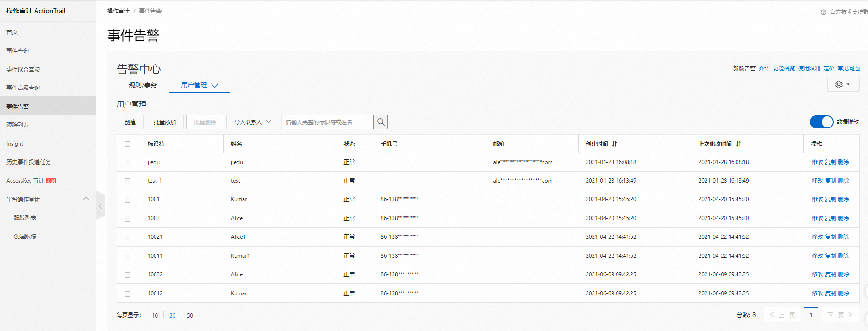Screen dimensions: 868x331
Task: Select the row checkbox for 10022
Action: [127, 275]
